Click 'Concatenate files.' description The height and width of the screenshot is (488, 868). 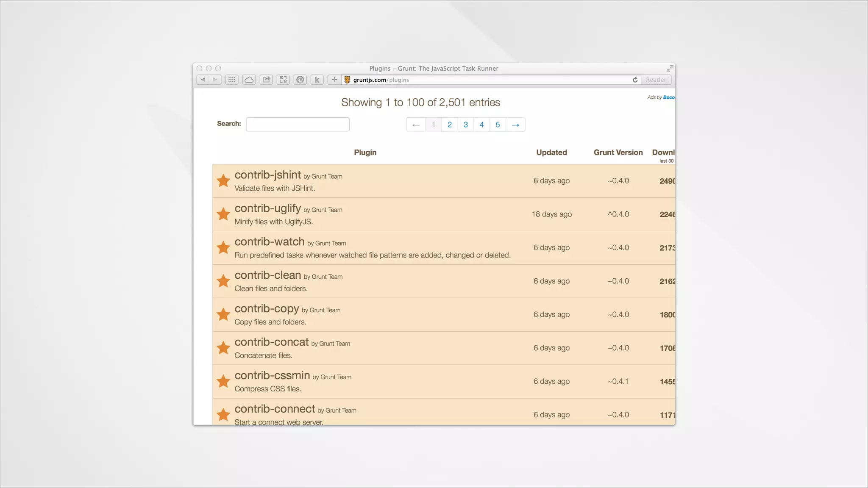264,355
